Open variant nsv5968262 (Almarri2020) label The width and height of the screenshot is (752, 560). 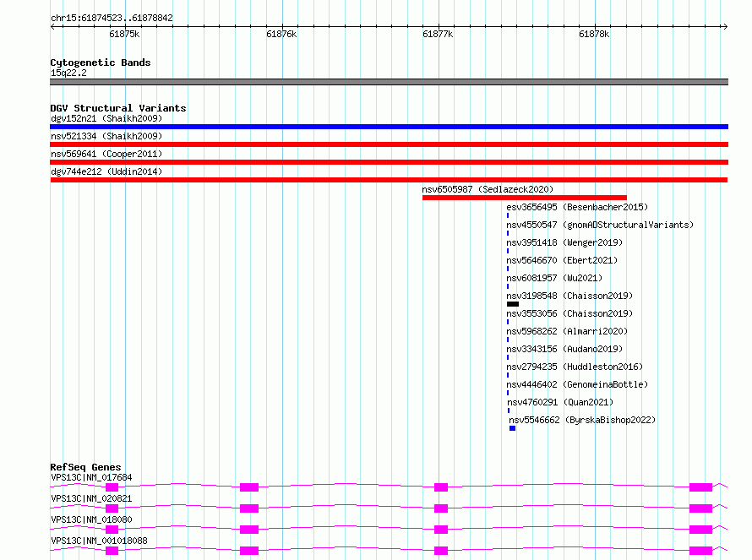pos(567,331)
